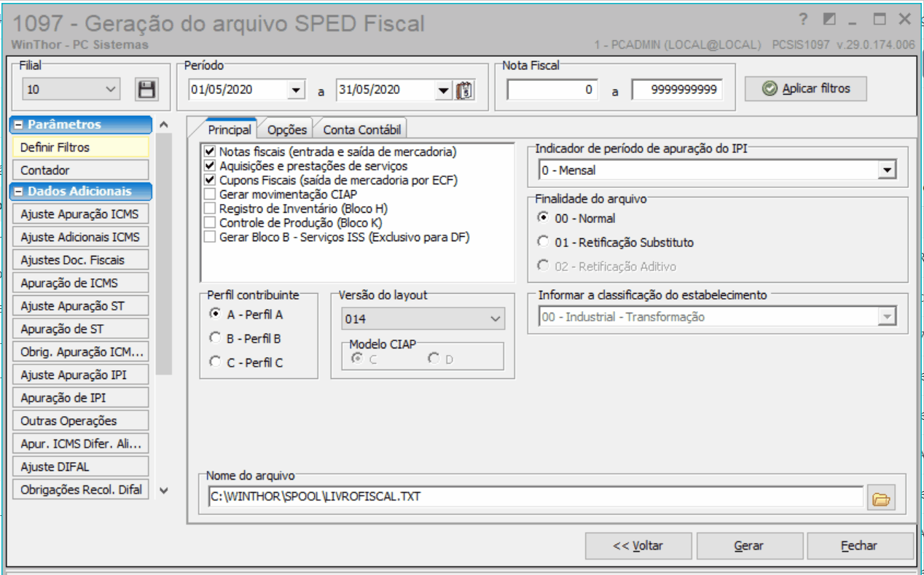
Task: Click the Nome do arquivo path field
Action: [x=535, y=496]
